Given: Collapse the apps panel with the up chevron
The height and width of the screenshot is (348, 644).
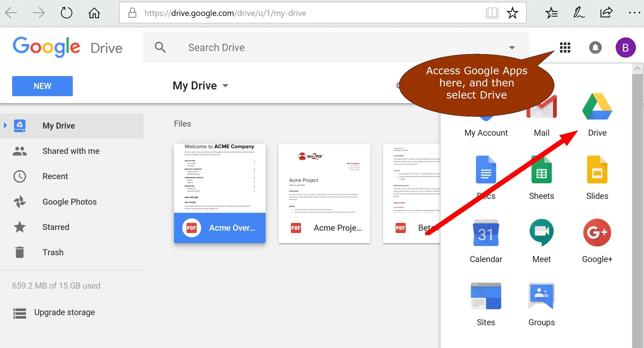Looking at the screenshot, I should (637, 68).
